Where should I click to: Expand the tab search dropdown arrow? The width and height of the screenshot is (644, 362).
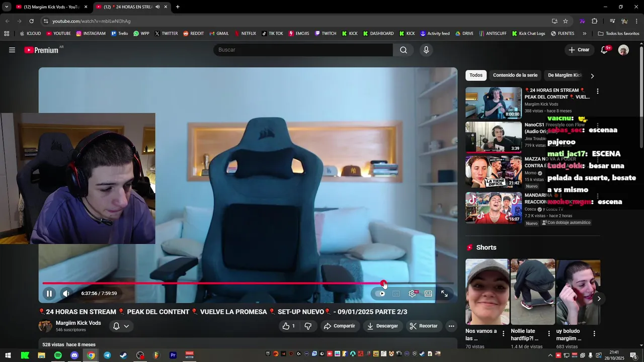tap(7, 7)
